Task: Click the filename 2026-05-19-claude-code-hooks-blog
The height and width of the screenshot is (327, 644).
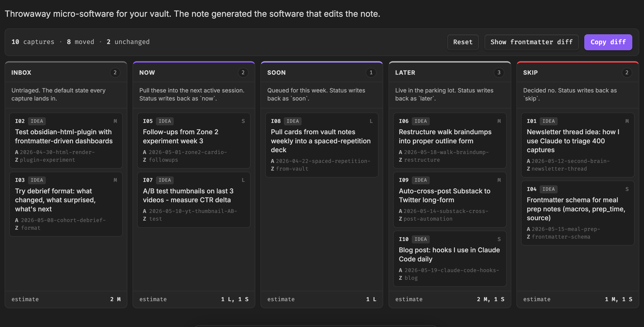Action: point(452,274)
